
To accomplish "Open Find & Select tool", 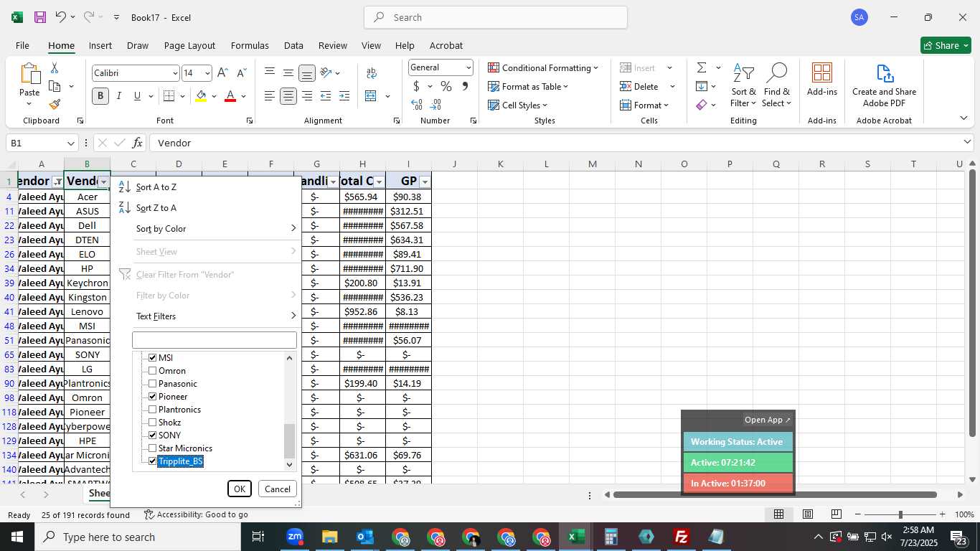I will [x=776, y=85].
